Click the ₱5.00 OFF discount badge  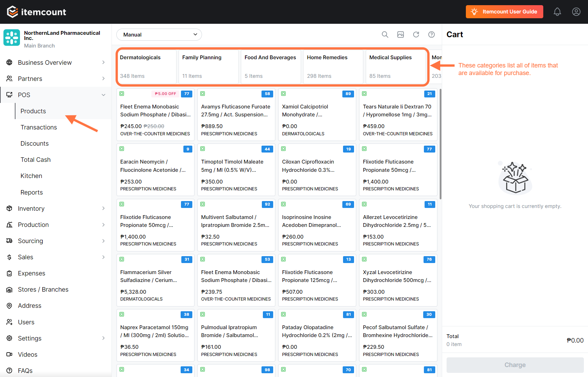(x=165, y=94)
